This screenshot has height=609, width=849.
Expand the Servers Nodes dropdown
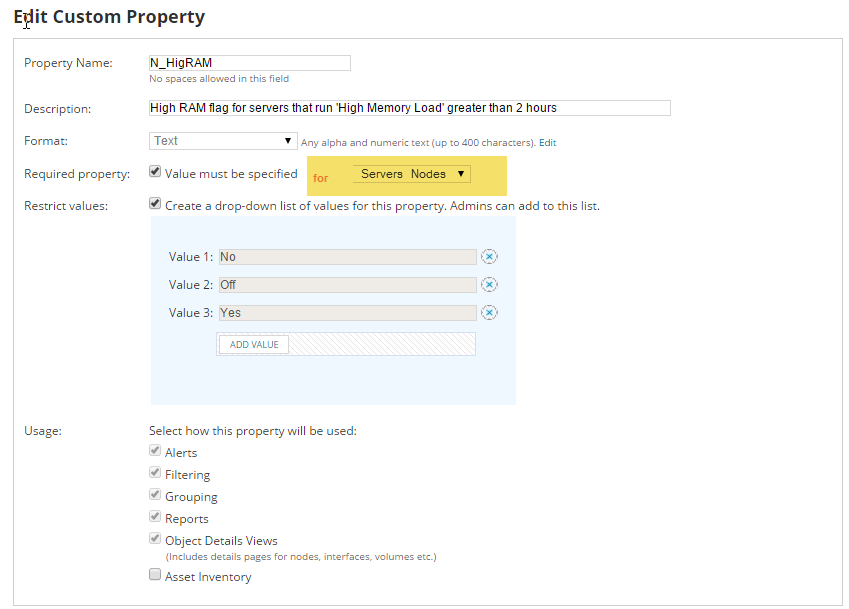412,174
